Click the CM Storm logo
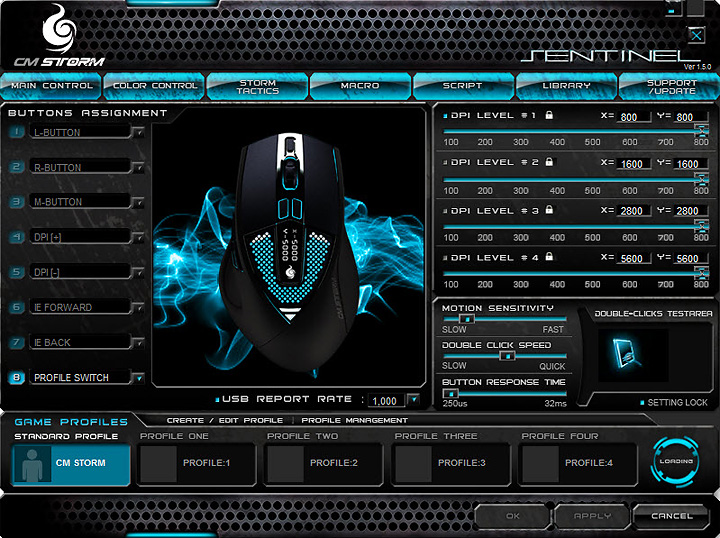Image resolution: width=720 pixels, height=538 pixels. point(59,36)
